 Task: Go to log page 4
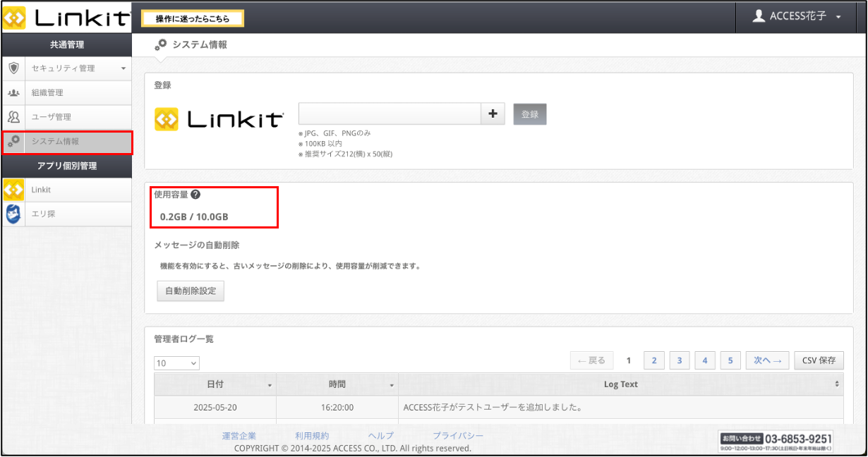click(x=705, y=360)
